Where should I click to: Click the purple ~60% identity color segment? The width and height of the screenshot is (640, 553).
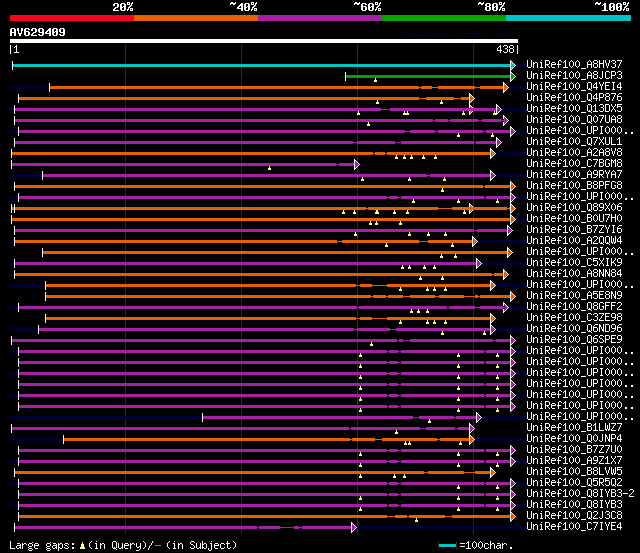point(320,18)
